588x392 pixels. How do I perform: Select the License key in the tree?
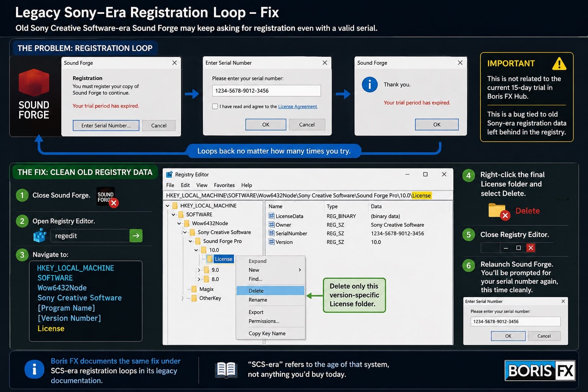coord(223,259)
